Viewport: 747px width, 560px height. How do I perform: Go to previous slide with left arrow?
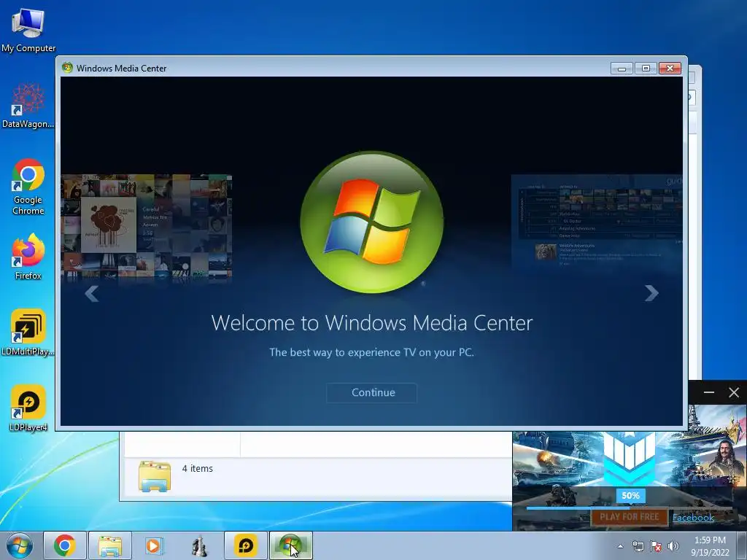(x=91, y=293)
